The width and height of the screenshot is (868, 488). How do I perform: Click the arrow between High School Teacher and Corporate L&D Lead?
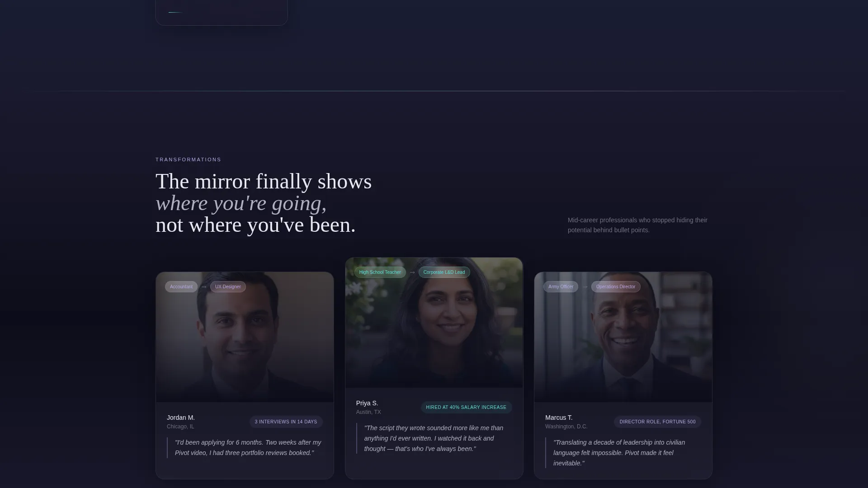point(412,272)
